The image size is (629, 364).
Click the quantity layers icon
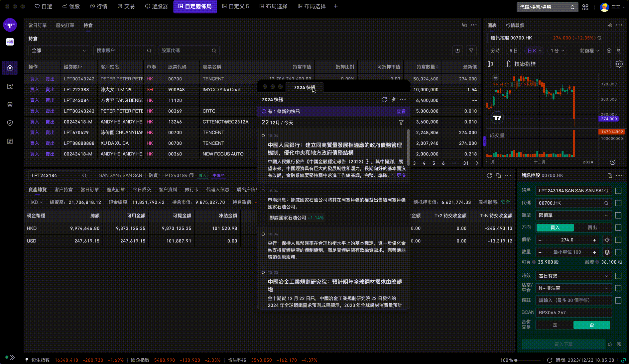point(607,252)
